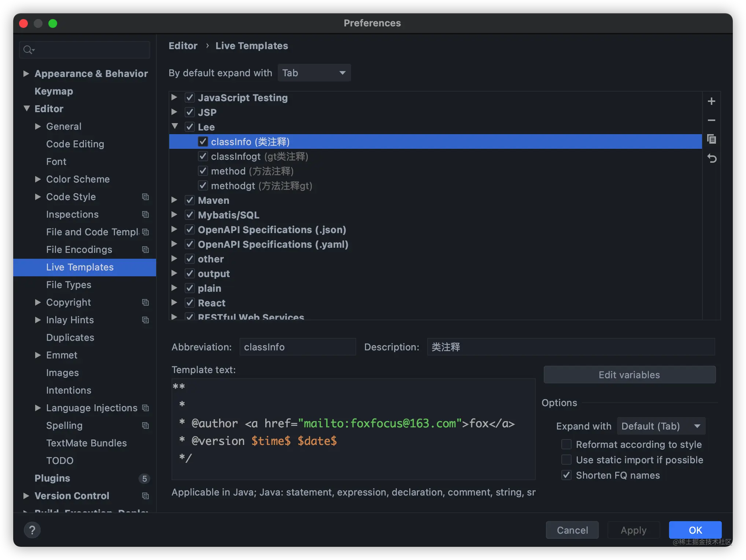Enable Reformat according to style
The height and width of the screenshot is (560, 746).
[x=566, y=444]
